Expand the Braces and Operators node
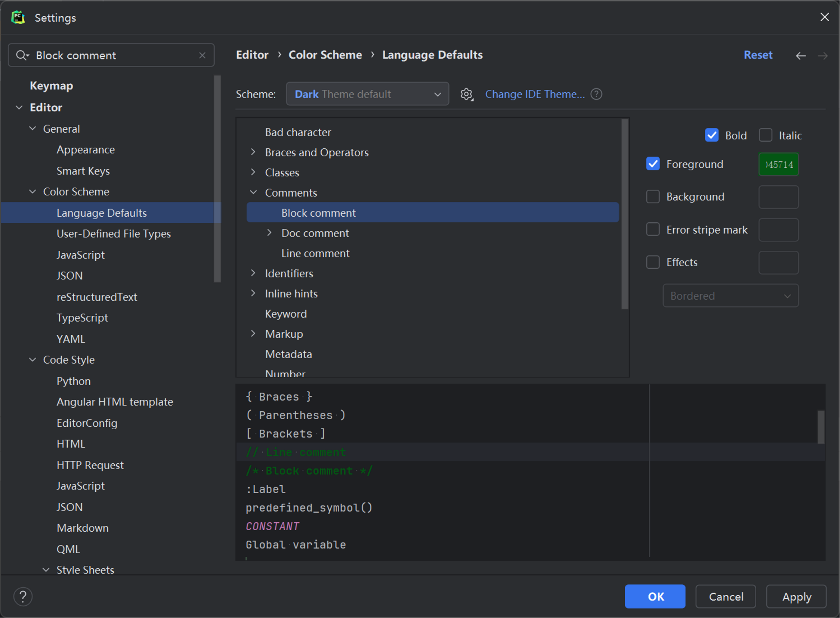The height and width of the screenshot is (618, 840). click(x=253, y=152)
